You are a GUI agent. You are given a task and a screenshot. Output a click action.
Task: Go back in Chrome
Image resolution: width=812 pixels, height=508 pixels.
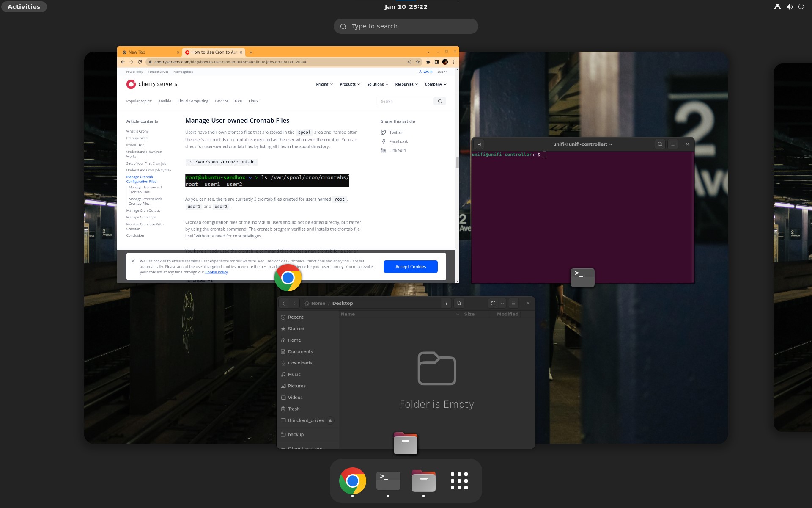point(123,62)
